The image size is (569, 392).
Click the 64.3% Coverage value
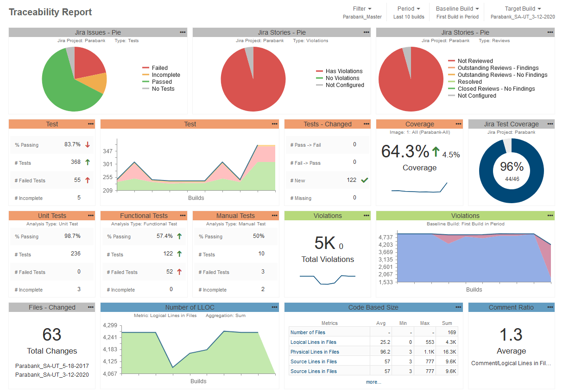point(405,151)
